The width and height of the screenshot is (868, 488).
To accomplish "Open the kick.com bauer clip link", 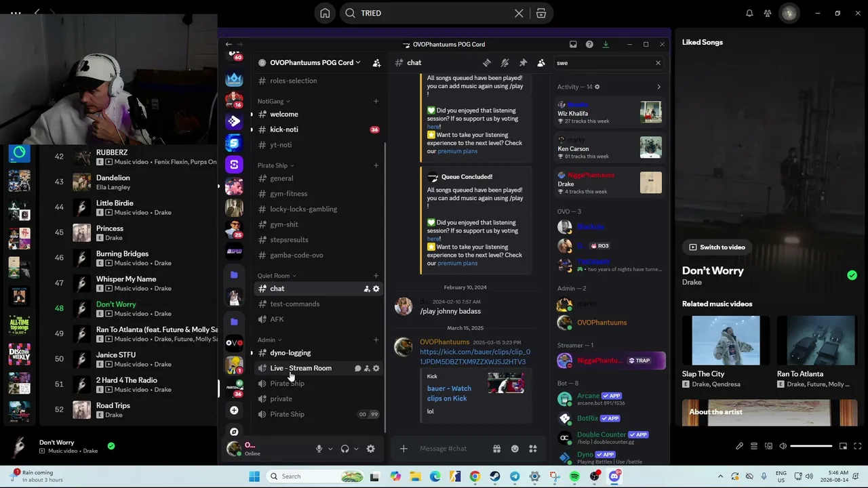I will click(475, 357).
